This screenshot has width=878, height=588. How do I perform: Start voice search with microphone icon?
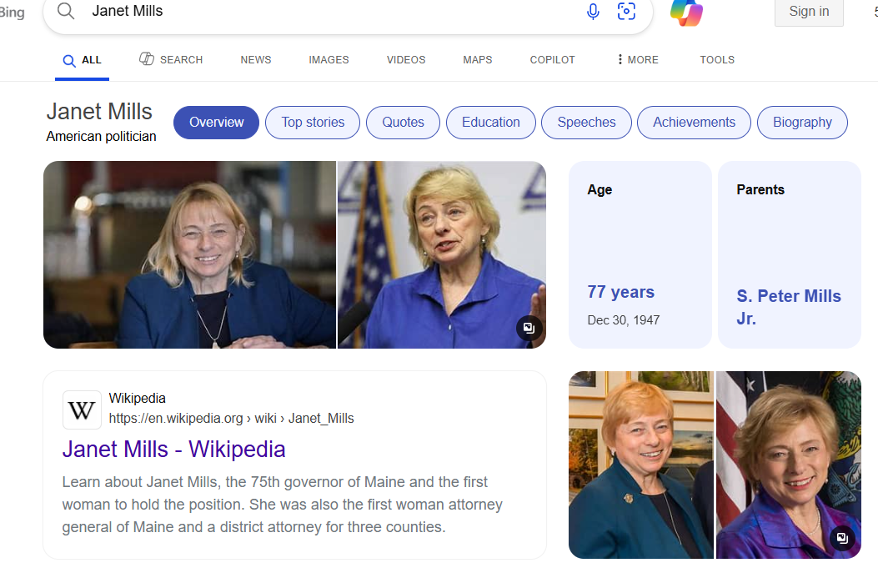(x=593, y=11)
